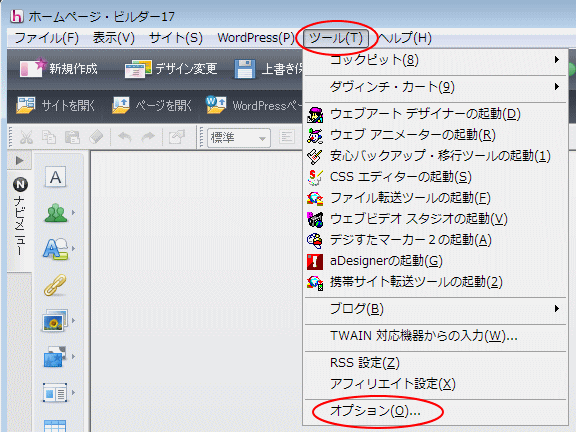Choose TWAIN 対応機器からの入力(W)...

[435, 336]
